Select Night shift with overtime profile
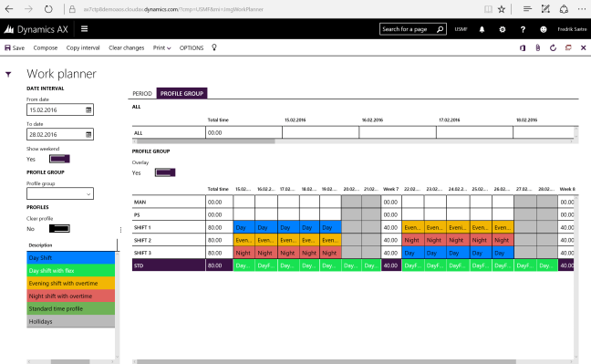The height and width of the screenshot is (364, 591). (71, 296)
